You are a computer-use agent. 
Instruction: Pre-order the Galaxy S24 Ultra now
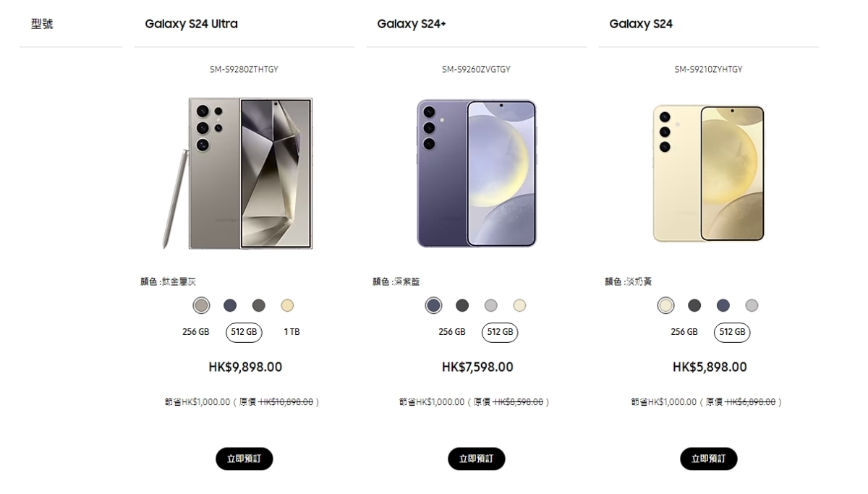pos(244,459)
